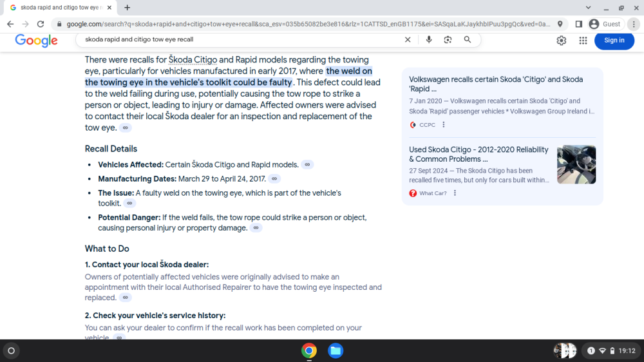View site information lock icon
644x362 pixels.
click(x=59, y=24)
